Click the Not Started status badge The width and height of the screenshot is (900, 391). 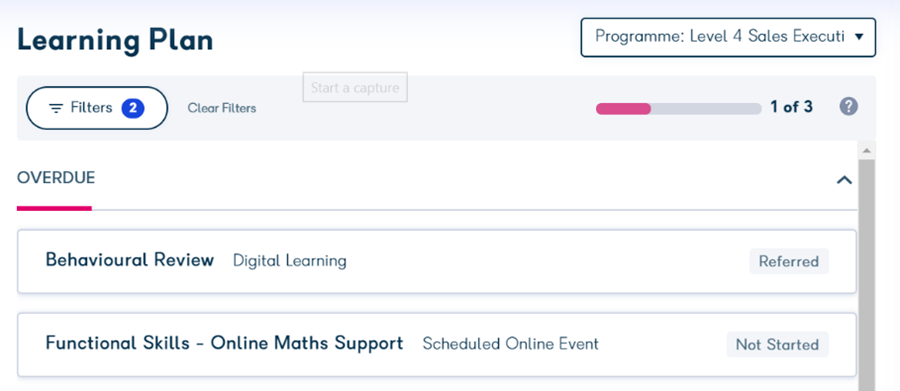click(x=777, y=344)
